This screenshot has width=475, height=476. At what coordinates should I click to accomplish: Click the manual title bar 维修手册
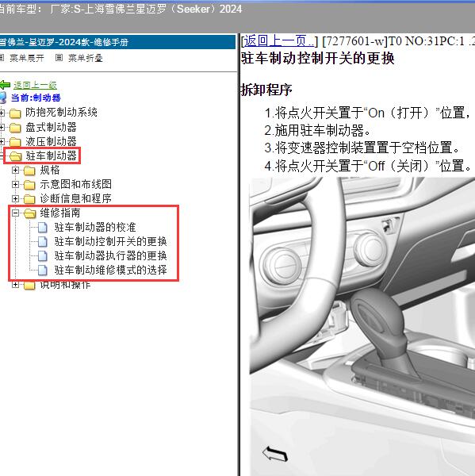[x=118, y=42]
